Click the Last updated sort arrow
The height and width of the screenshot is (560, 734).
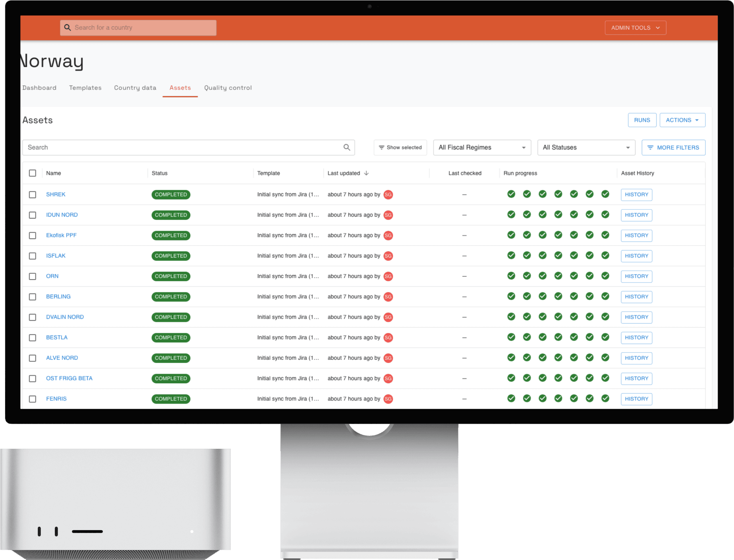pos(366,173)
